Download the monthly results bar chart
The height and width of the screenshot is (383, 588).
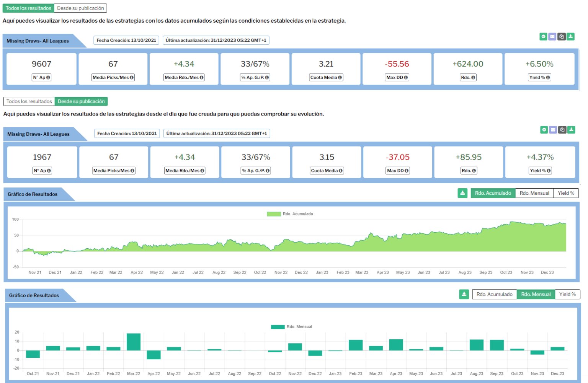tap(464, 294)
